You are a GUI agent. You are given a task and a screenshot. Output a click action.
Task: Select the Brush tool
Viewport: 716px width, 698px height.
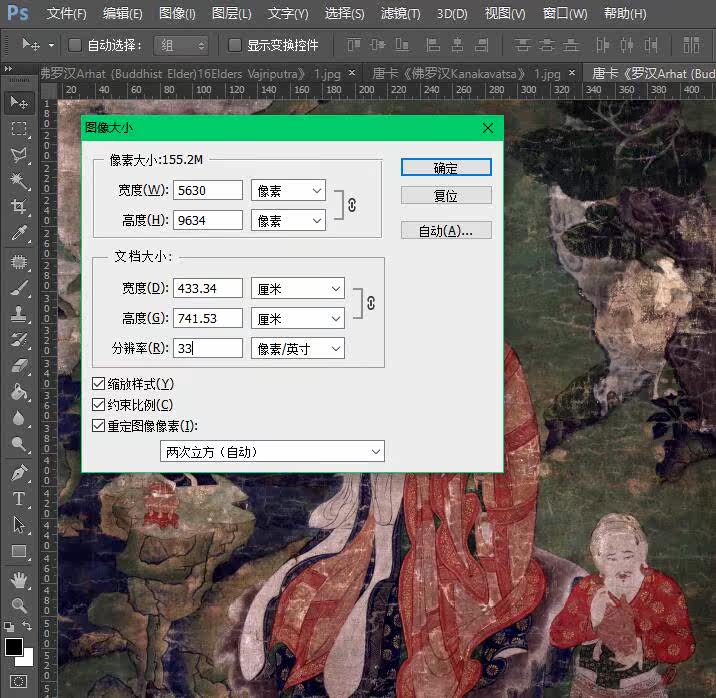point(19,288)
